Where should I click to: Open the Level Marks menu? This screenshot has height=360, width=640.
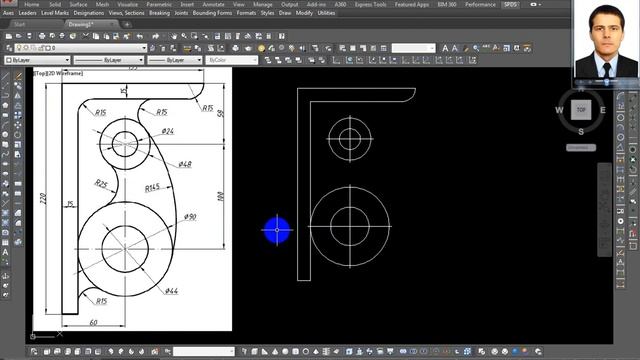[55, 13]
